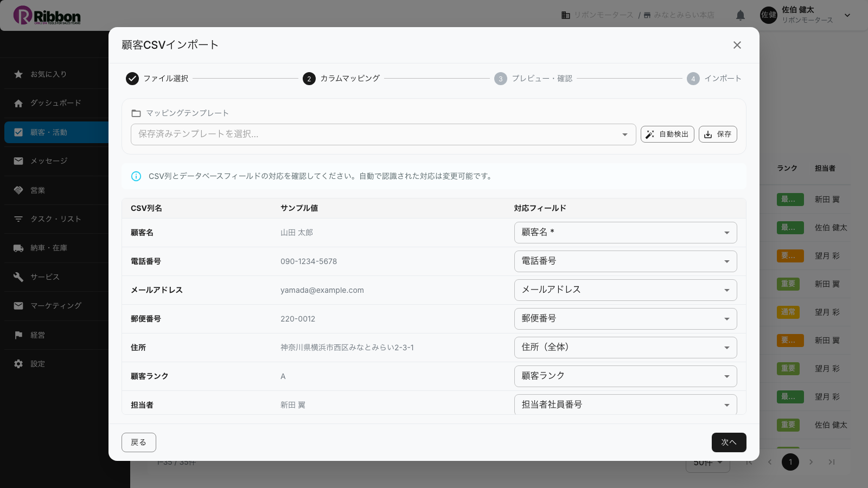The image size is (868, 488).
Task: Expand the user account chevron
Action: [x=847, y=15]
